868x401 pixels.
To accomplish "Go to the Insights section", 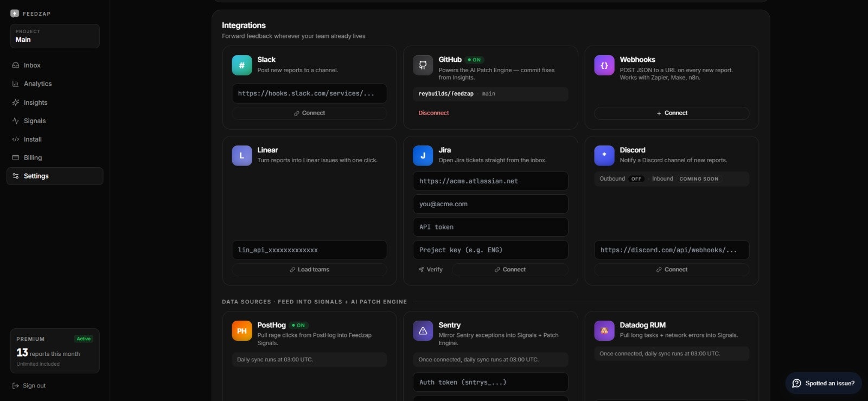I will pos(55,102).
